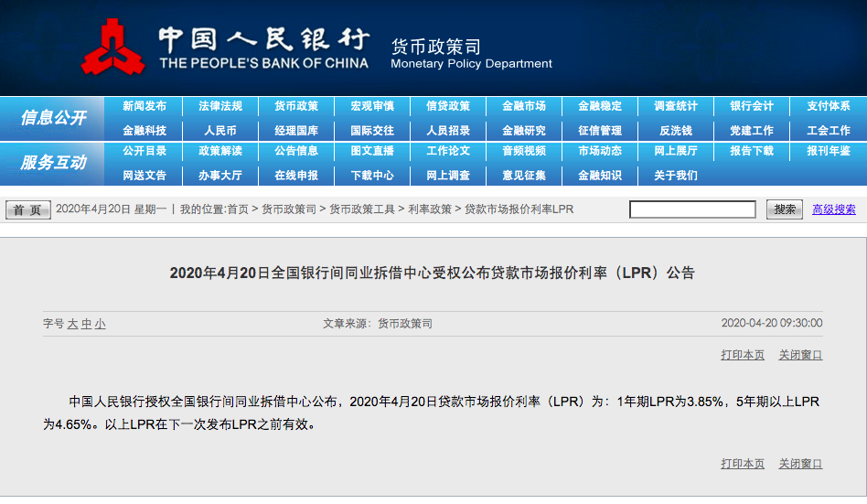Open 货币政策工具 breadcrumb link
The height and width of the screenshot is (504, 867).
coord(363,209)
